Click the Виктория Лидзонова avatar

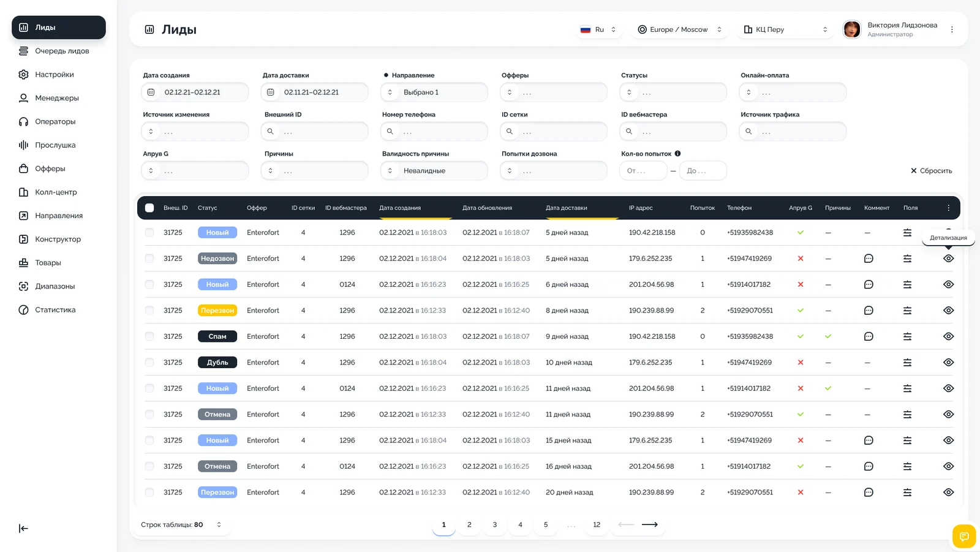(x=851, y=29)
